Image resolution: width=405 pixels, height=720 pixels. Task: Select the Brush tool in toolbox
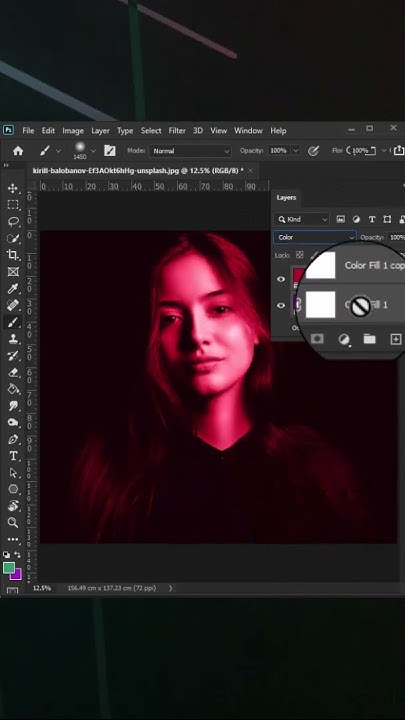click(13, 322)
